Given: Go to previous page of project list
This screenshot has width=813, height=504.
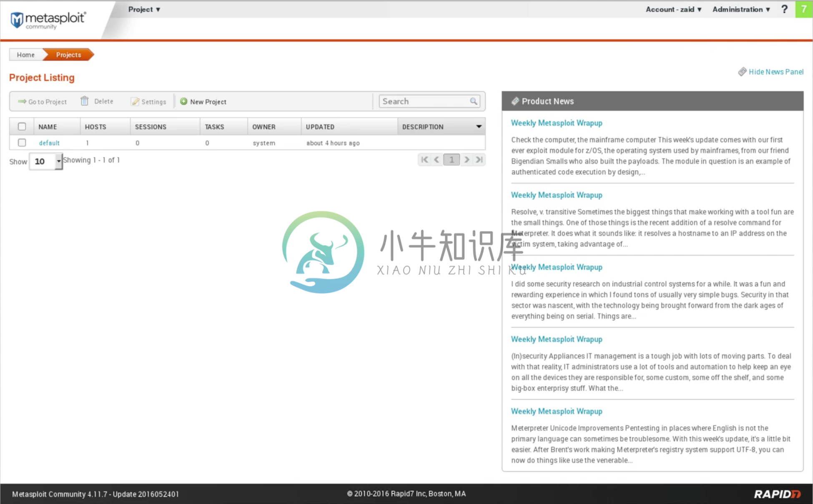Looking at the screenshot, I should 437,160.
